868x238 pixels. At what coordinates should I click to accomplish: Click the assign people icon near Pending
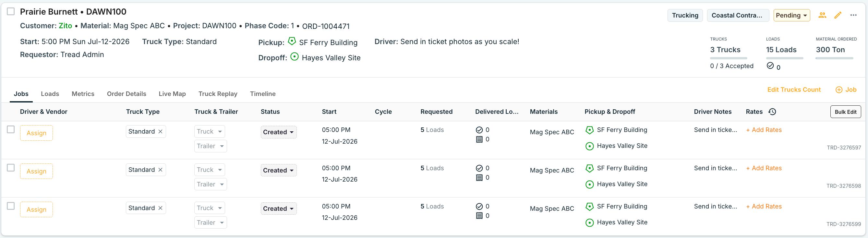coord(822,15)
